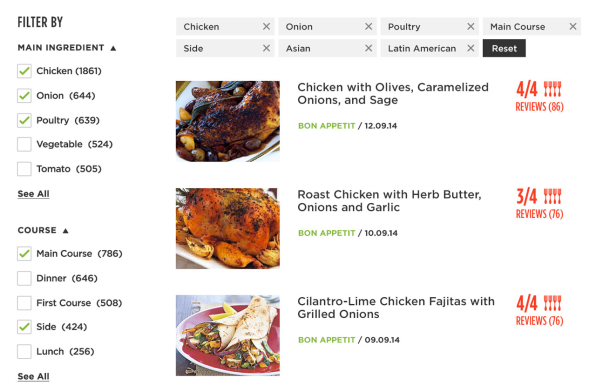Image resolution: width=596 pixels, height=392 pixels.
Task: Remove the Chicken filter tag
Action: tap(266, 26)
